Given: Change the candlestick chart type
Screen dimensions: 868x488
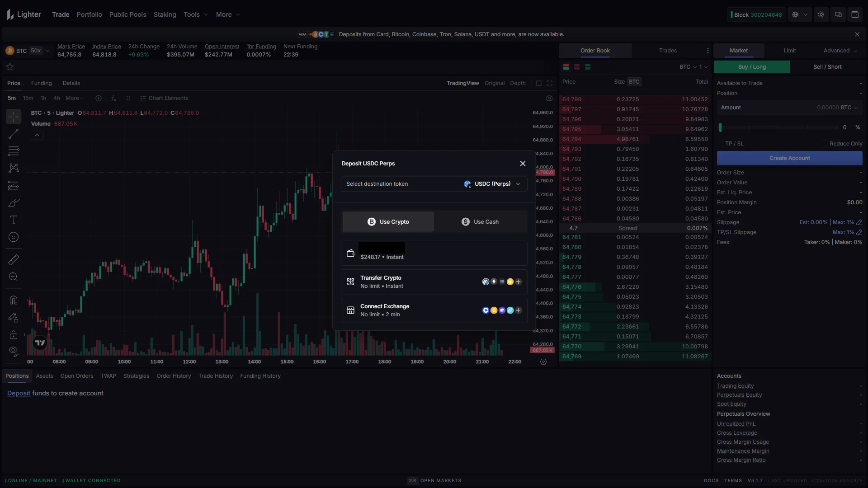Looking at the screenshot, I should [x=128, y=98].
